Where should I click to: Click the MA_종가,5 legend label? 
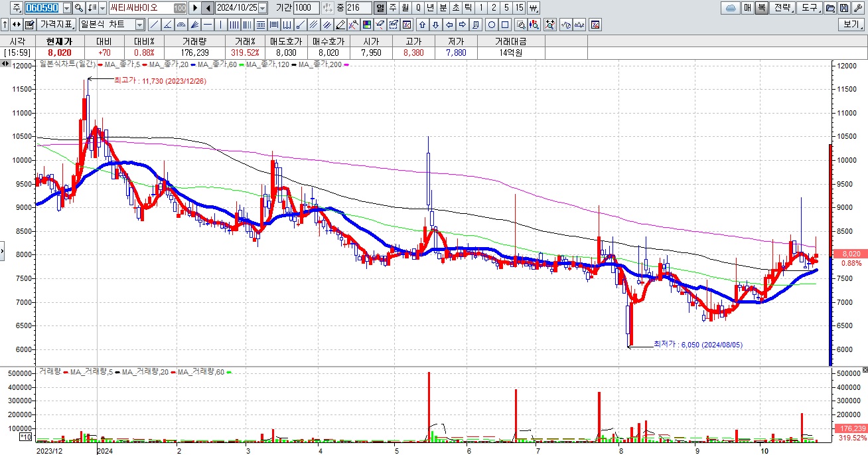[121, 64]
